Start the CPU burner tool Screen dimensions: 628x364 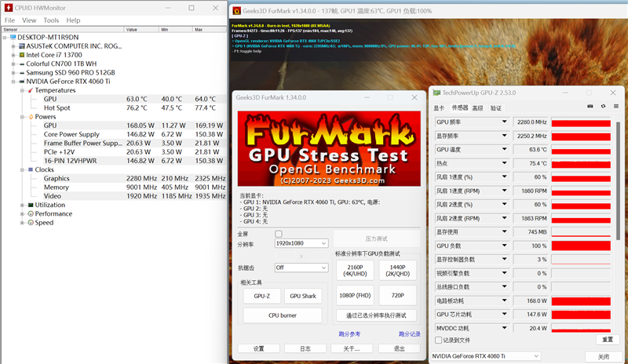click(x=283, y=315)
